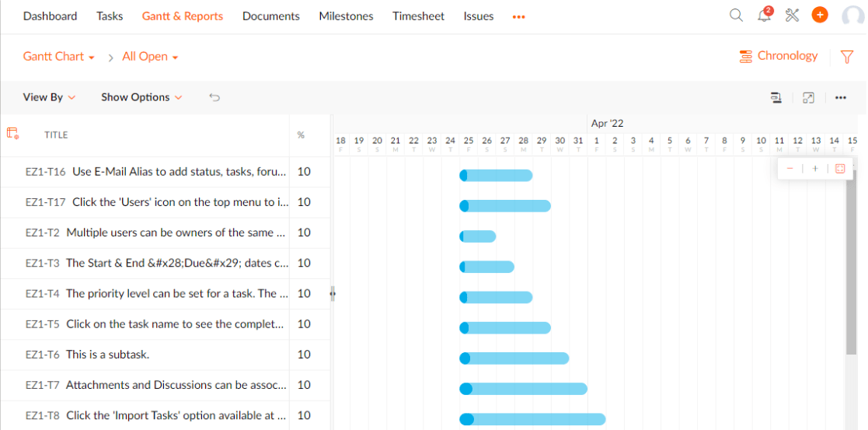Click the percent value 10 for EZ1-T8
This screenshot has height=430, width=868.
pos(304,415)
